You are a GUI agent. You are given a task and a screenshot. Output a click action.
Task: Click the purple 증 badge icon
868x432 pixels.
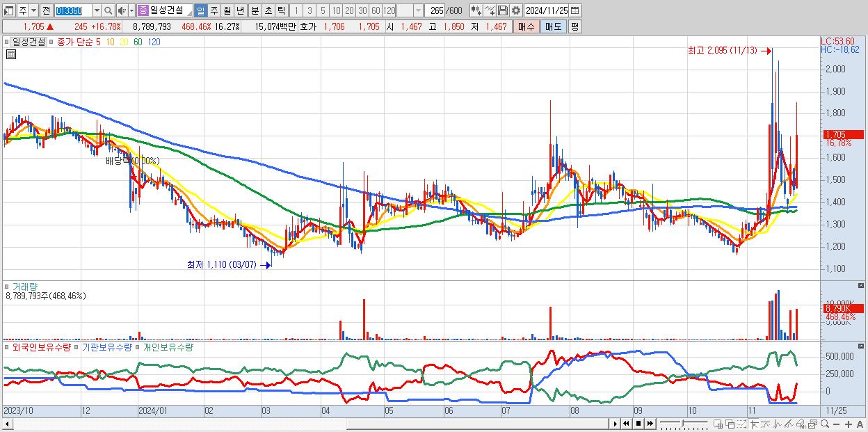coord(143,11)
